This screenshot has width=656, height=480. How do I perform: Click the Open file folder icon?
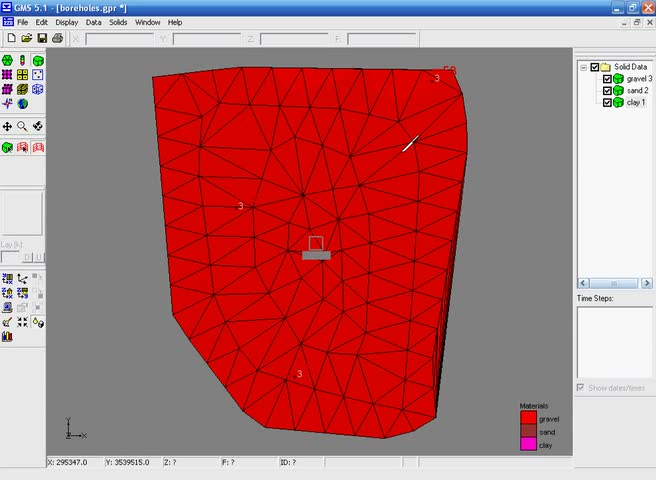(27, 39)
